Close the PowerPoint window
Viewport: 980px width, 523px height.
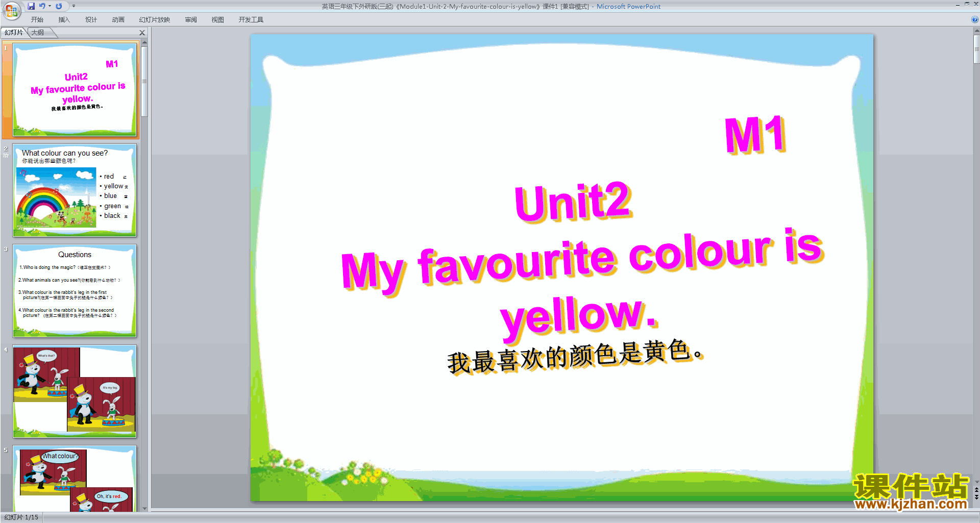coord(976,4)
